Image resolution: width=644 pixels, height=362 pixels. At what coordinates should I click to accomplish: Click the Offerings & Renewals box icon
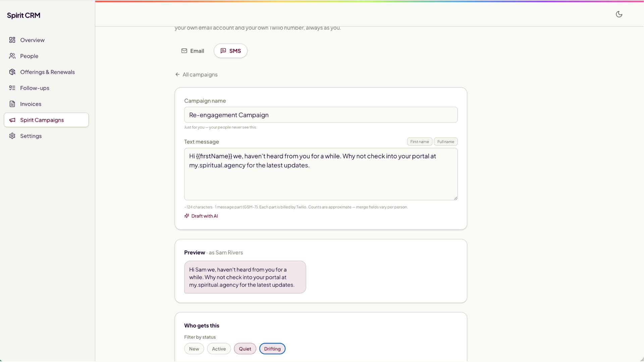click(x=12, y=72)
